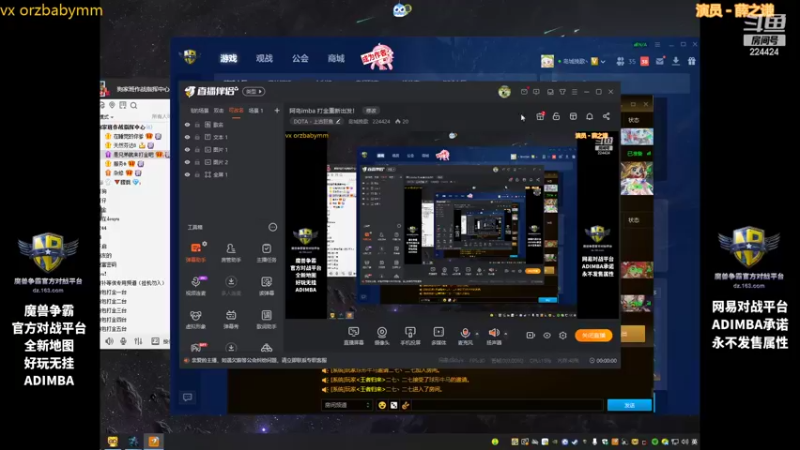Open the 视频连麦 tool

[x=195, y=286]
